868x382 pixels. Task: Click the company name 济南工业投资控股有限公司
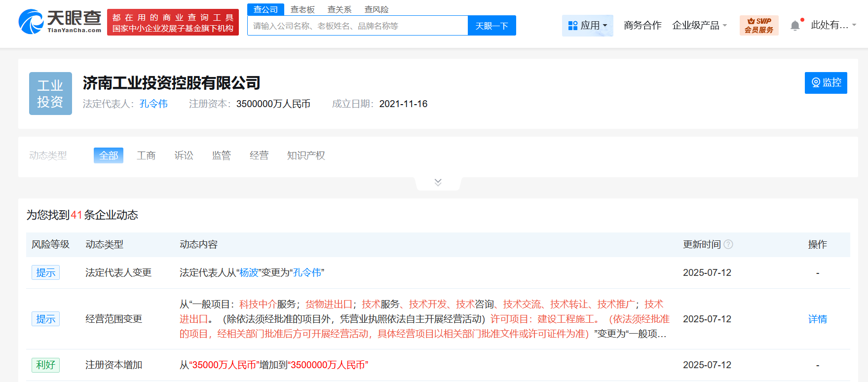point(172,83)
